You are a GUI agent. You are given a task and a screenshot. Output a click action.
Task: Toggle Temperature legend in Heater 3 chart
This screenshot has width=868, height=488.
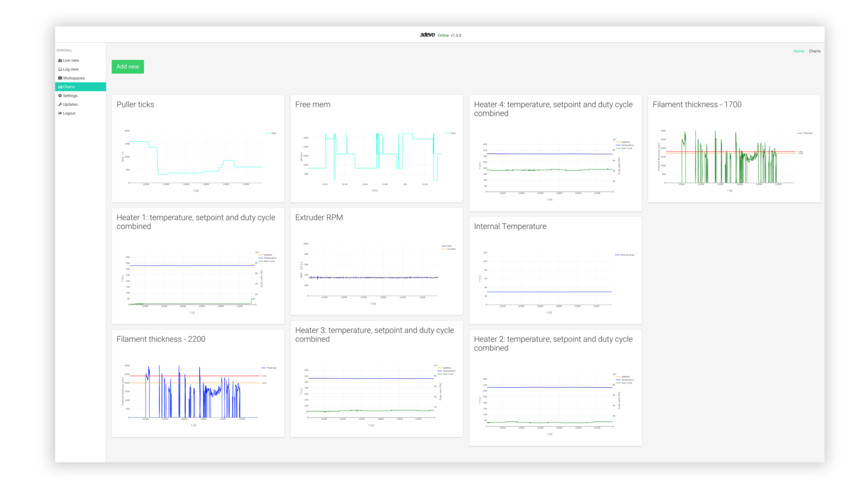446,371
